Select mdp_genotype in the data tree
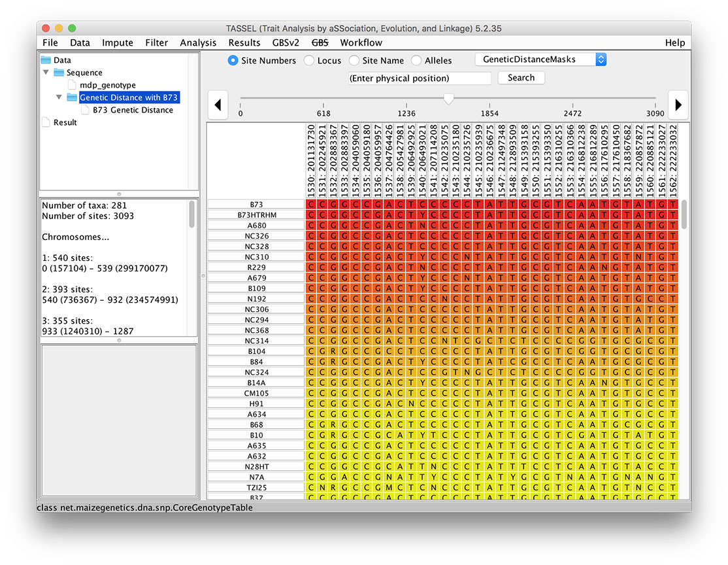The image size is (728, 565). (108, 85)
